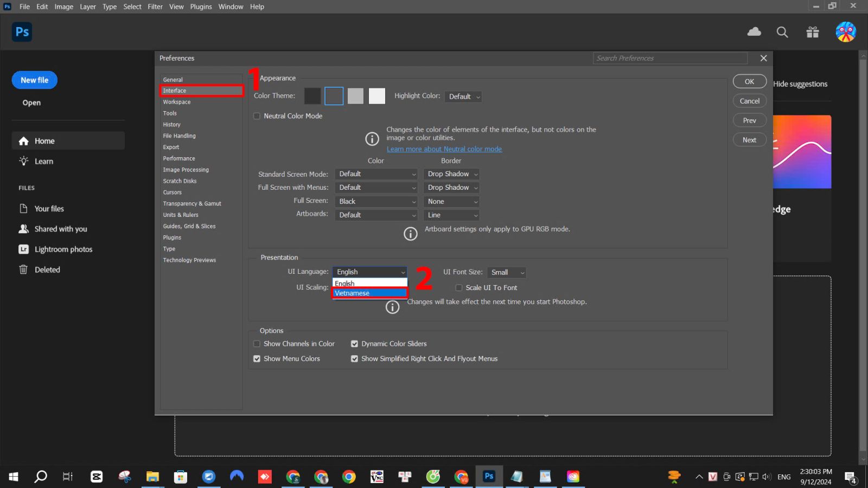Open the ENG input language indicator
The height and width of the screenshot is (488, 868).
pos(784,477)
